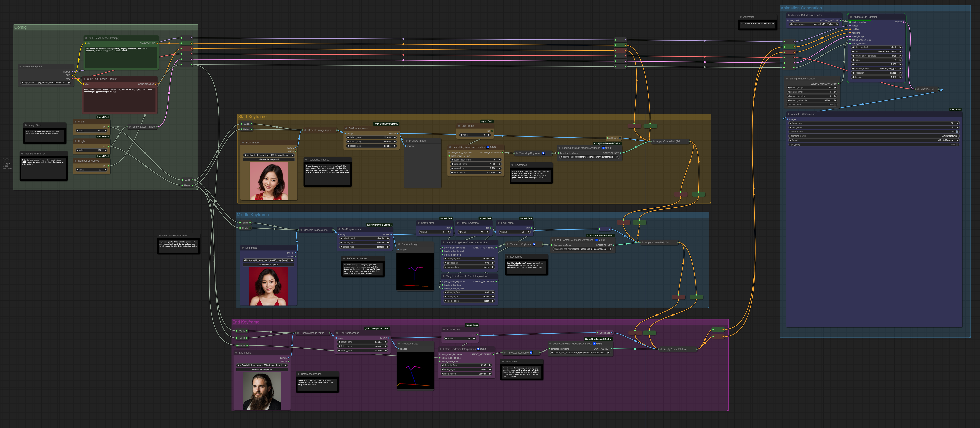Click LATENT output socket on Animate Diff Sampler
Viewport: 980px width, 428px height.
(904, 22)
